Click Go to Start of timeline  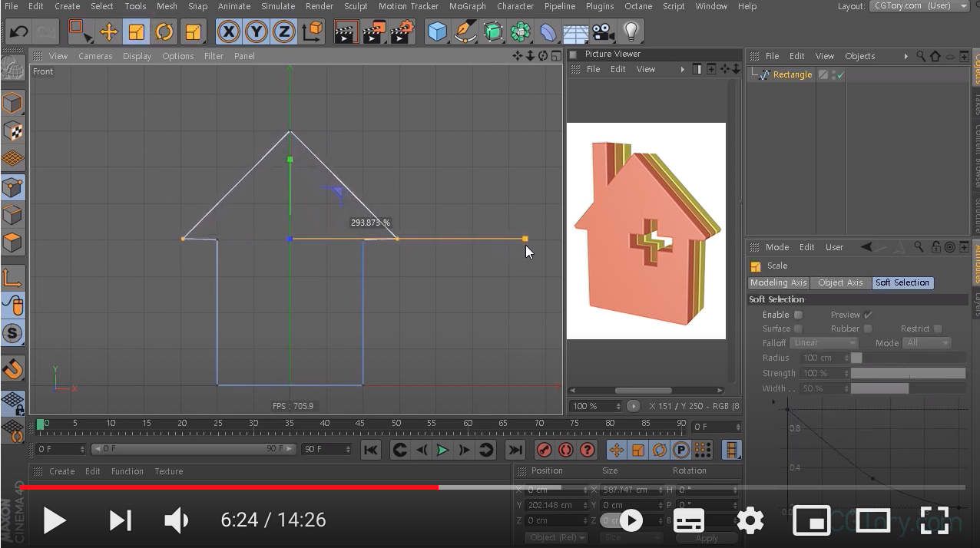tap(370, 451)
